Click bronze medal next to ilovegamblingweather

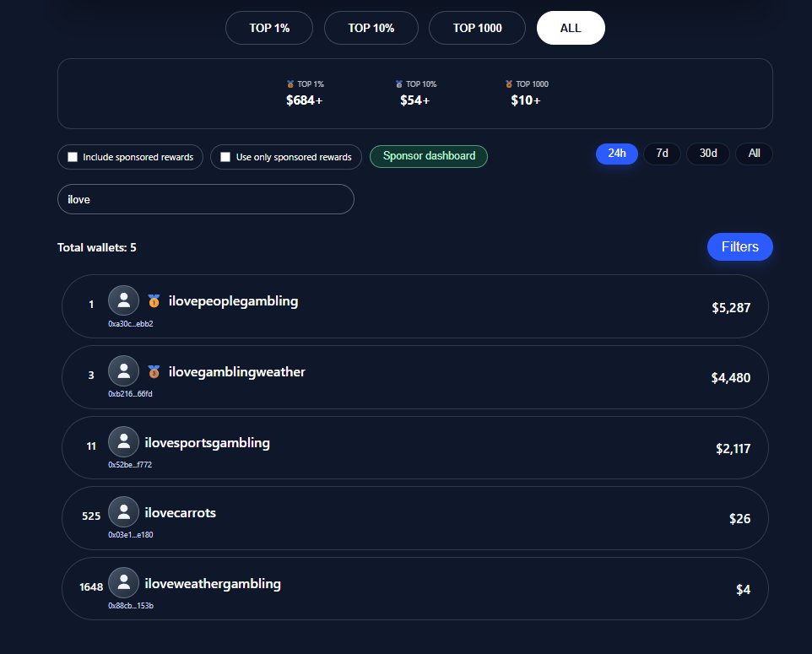(x=154, y=371)
